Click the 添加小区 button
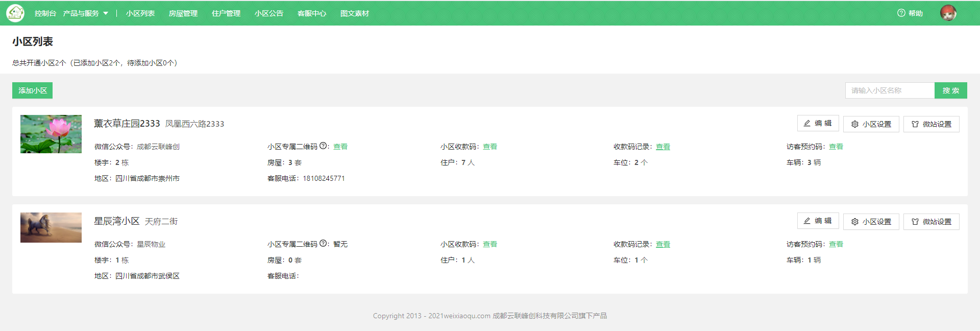Viewport: 980px width, 331px height. [33, 90]
